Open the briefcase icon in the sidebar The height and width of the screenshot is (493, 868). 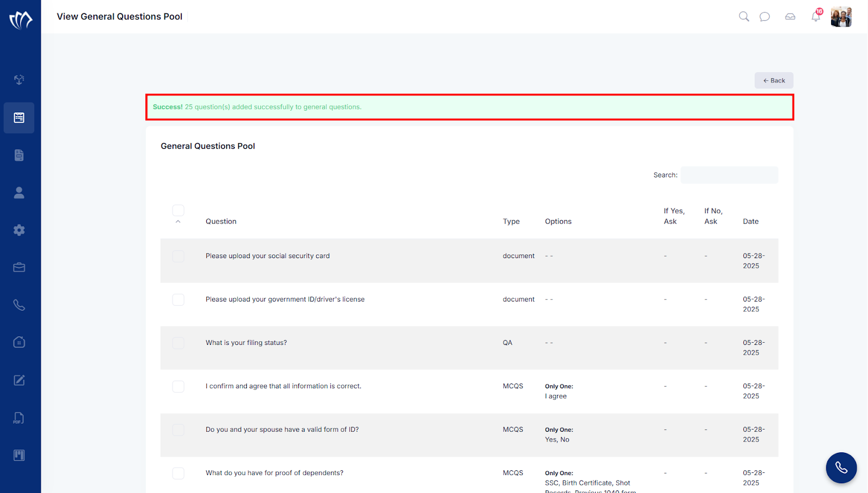pos(19,267)
